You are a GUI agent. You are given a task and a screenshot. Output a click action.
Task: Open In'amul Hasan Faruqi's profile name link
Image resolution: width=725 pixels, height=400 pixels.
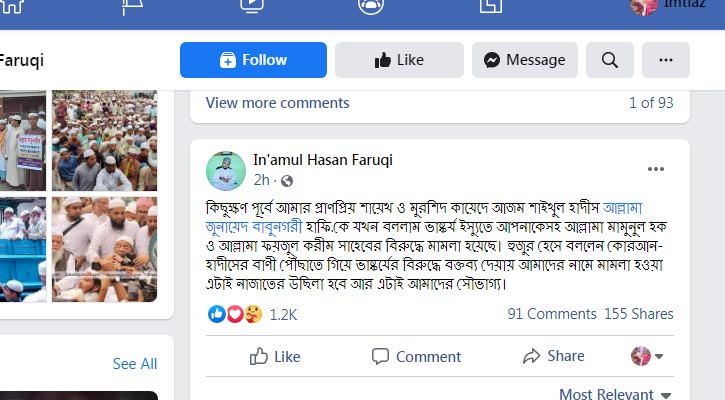323,161
